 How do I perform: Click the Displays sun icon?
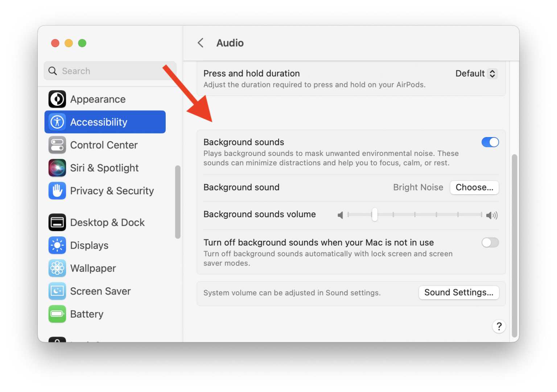(57, 245)
